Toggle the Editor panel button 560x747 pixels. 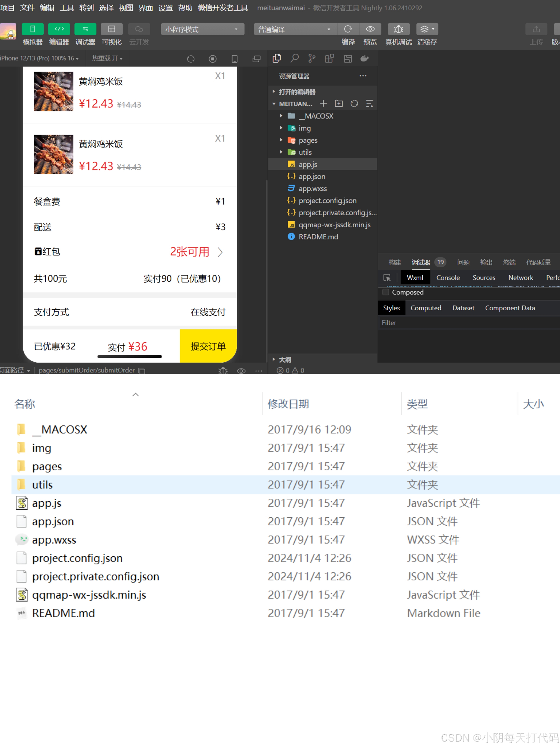[59, 29]
